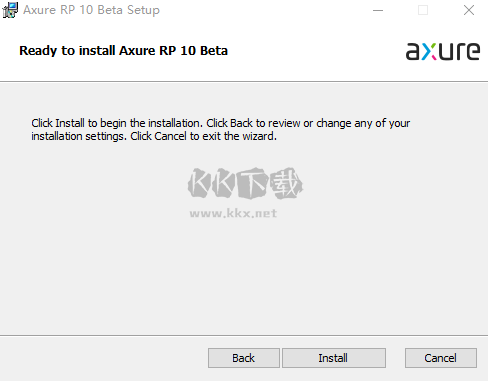Click the divider line under the header banner

(244, 81)
